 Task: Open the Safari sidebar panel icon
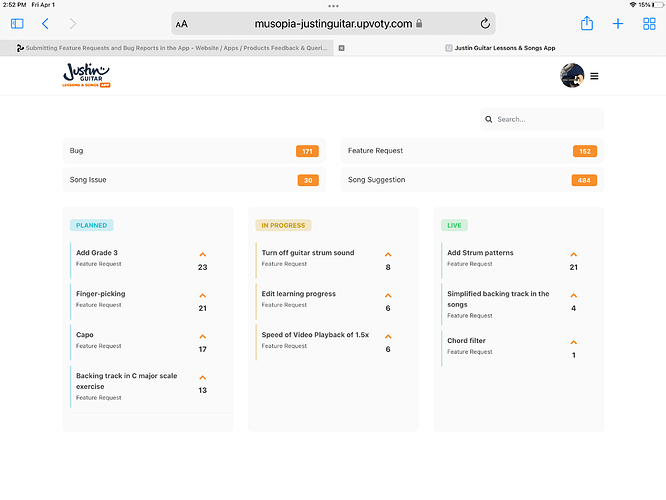(x=17, y=23)
